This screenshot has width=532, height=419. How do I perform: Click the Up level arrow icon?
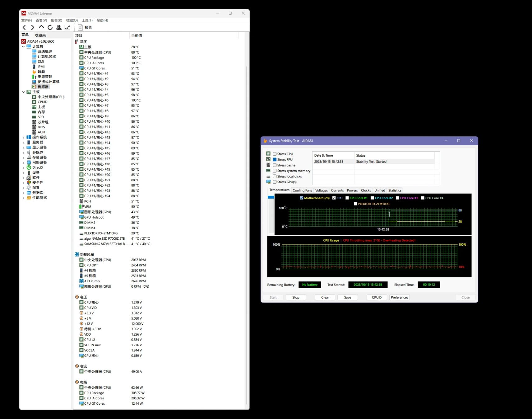click(x=41, y=27)
